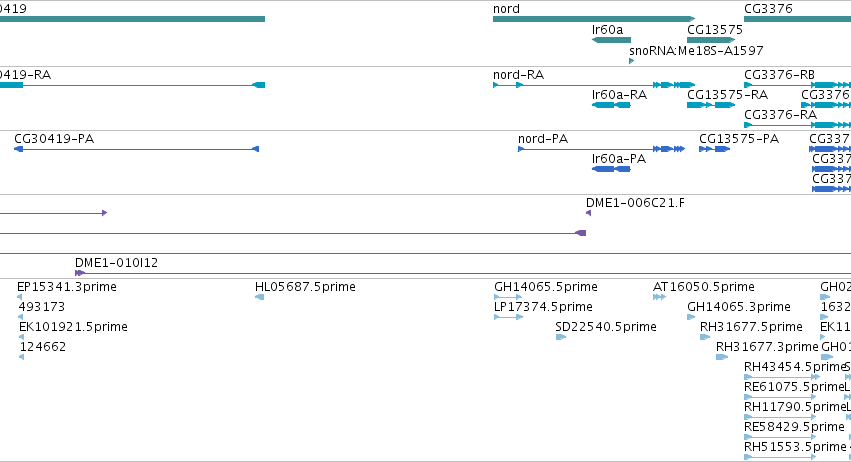851x462 pixels.
Task: Open the '124662' EST label
Action: pyautogui.click(x=43, y=347)
